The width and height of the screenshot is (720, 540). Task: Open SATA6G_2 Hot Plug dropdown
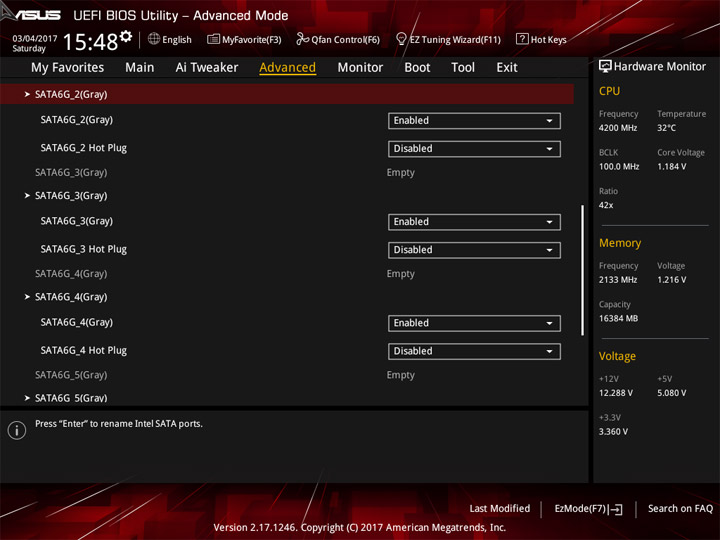point(474,149)
